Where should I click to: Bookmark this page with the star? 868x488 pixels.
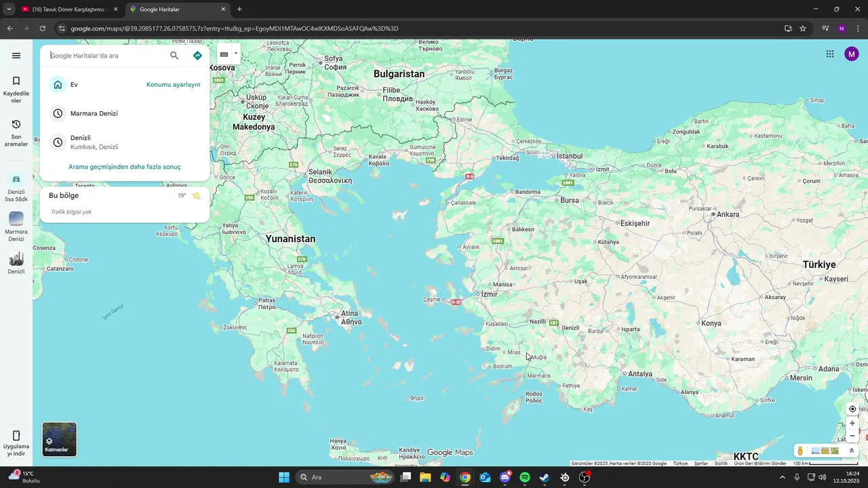(x=803, y=28)
